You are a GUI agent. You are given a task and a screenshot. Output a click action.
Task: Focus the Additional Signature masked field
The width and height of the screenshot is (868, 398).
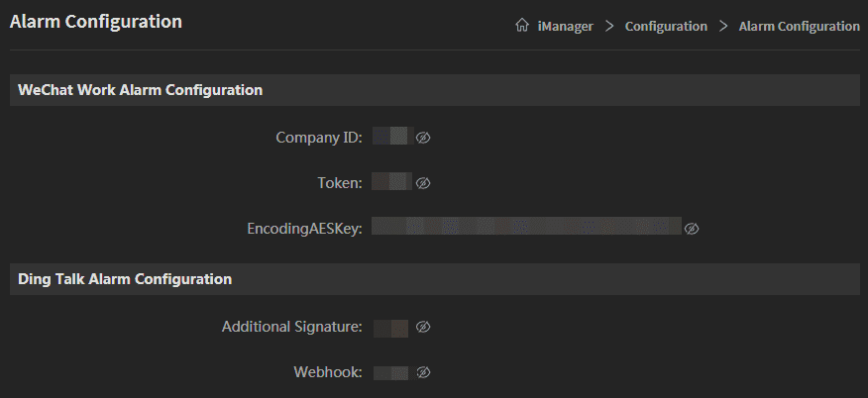tap(391, 327)
